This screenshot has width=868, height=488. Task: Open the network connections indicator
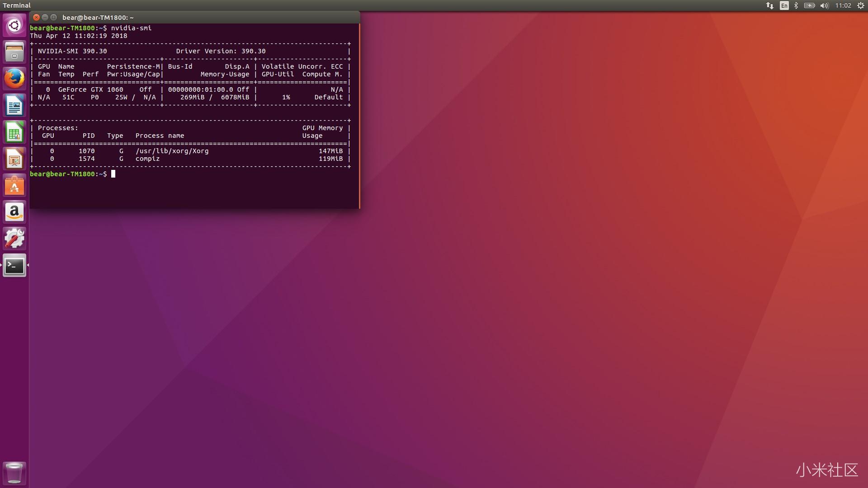pyautogui.click(x=769, y=5)
